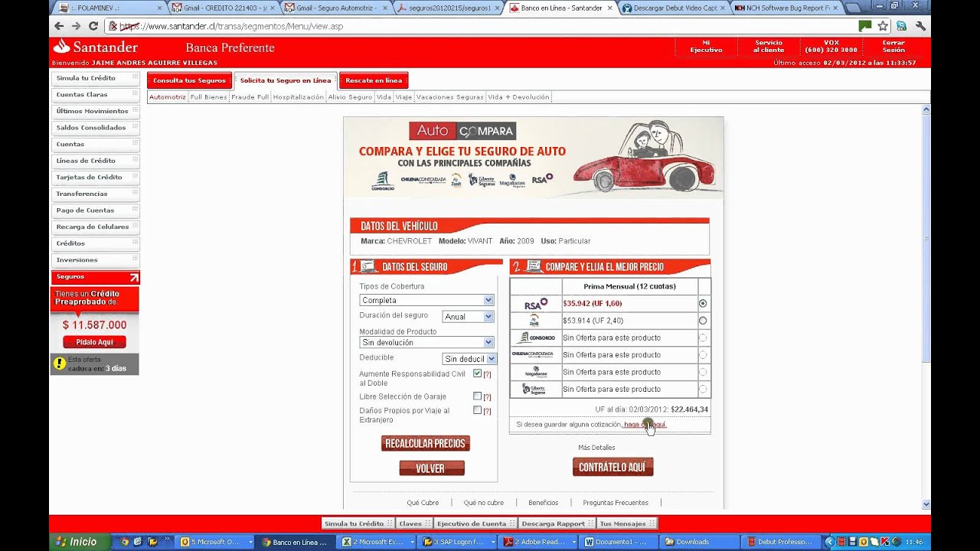Expand the Inversiones sidebar item

95,260
